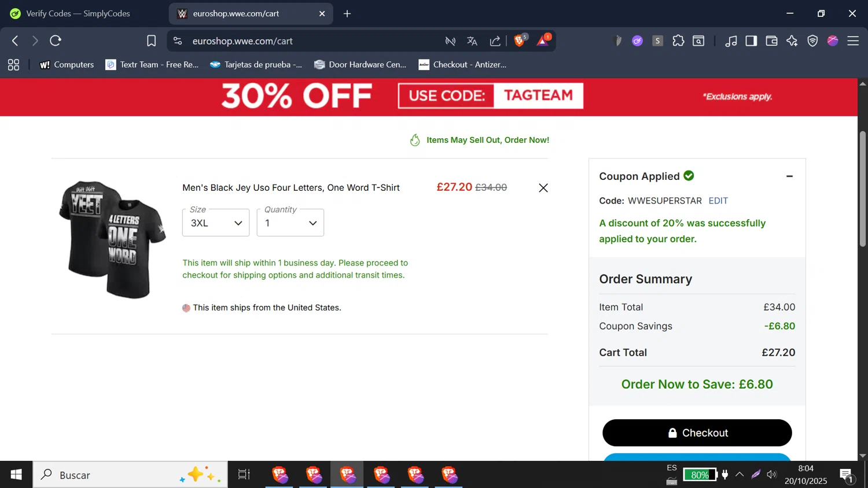
Task: Open the Size 3XL dropdown
Action: [x=216, y=223]
